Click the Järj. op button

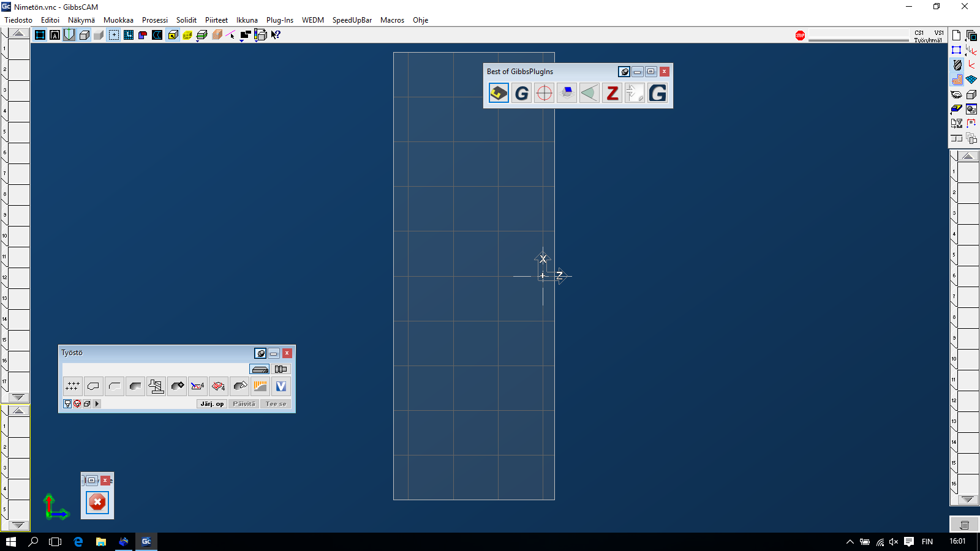(212, 404)
